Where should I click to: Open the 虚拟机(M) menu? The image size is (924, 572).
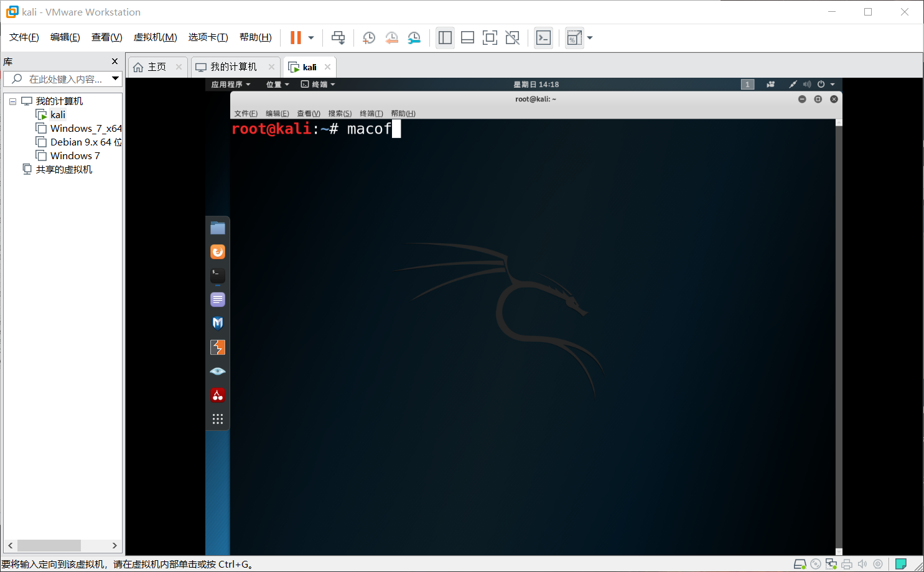[156, 37]
